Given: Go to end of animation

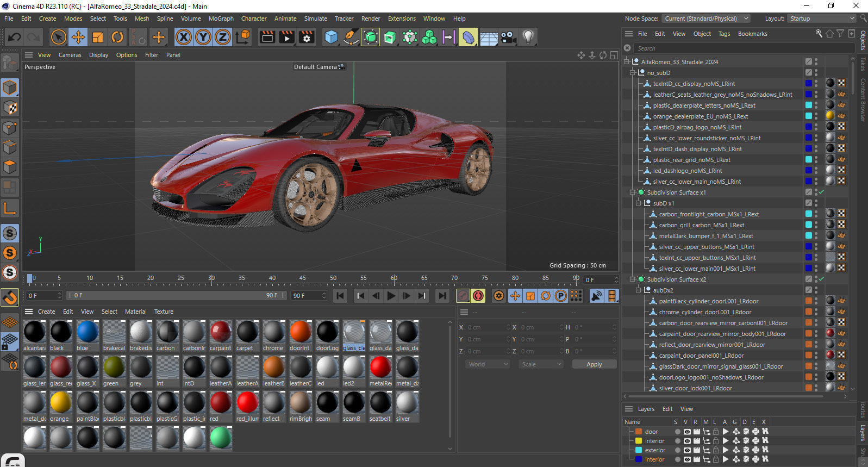Looking at the screenshot, I should click(442, 296).
